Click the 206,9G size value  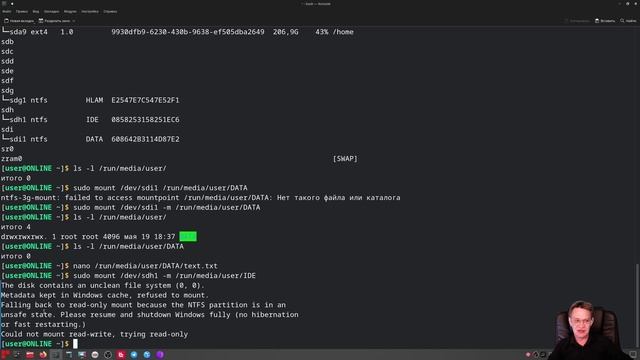[x=286, y=32]
